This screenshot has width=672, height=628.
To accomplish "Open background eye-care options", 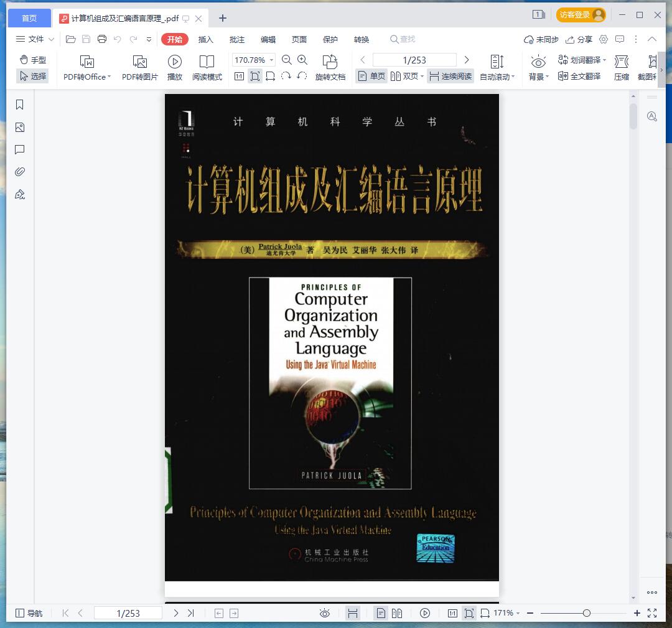I will pos(538,68).
